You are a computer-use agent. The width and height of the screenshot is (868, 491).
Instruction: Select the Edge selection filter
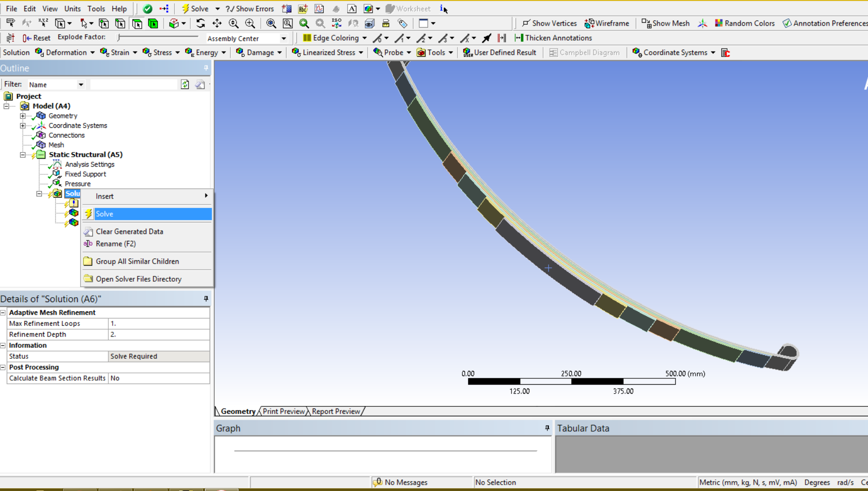120,23
